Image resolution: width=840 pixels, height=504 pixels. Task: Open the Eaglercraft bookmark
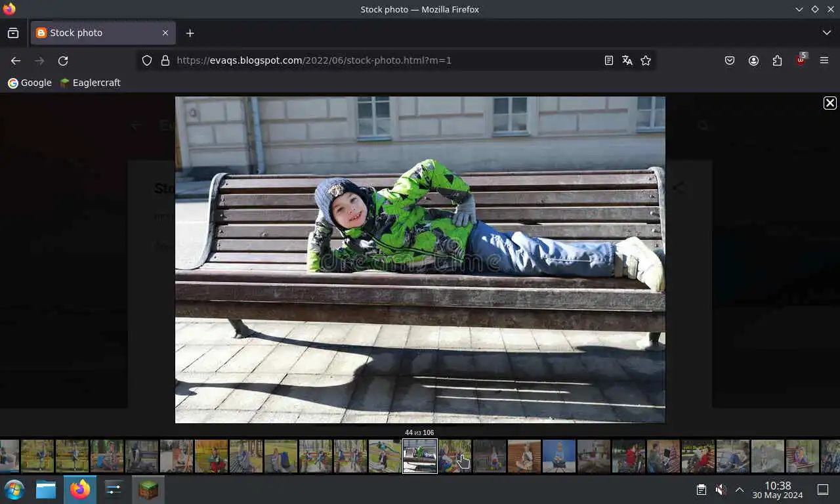pyautogui.click(x=90, y=83)
